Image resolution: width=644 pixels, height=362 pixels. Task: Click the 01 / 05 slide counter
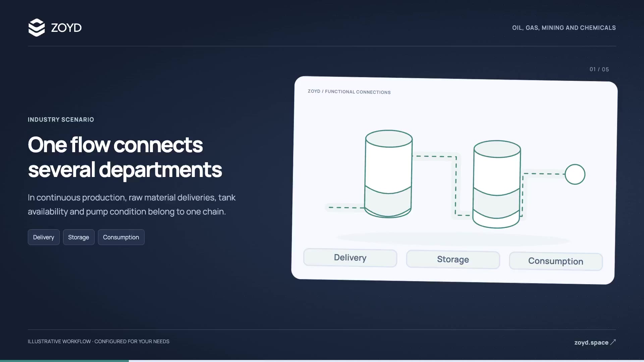[599, 69]
